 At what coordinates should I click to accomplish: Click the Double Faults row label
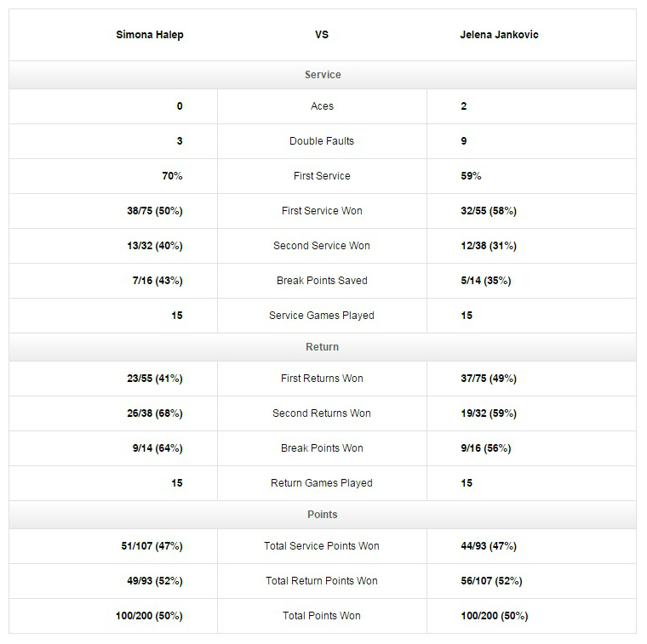click(322, 141)
